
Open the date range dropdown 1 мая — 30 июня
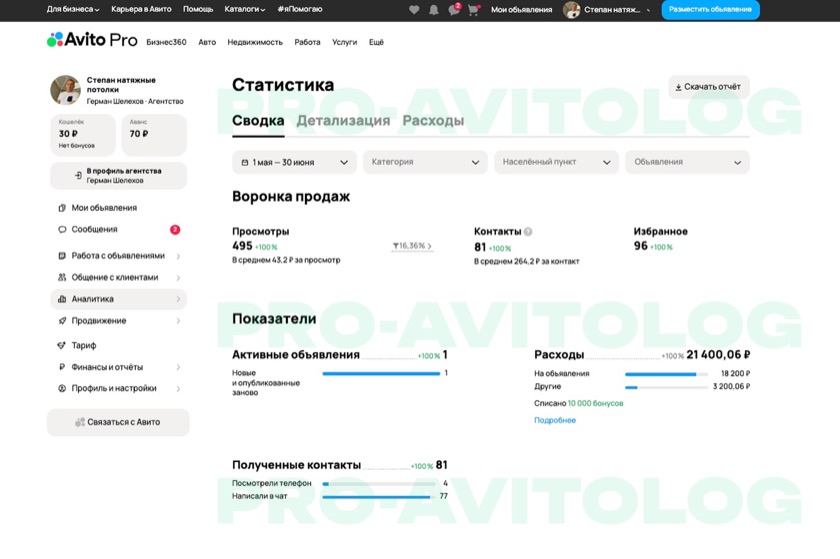tap(294, 162)
